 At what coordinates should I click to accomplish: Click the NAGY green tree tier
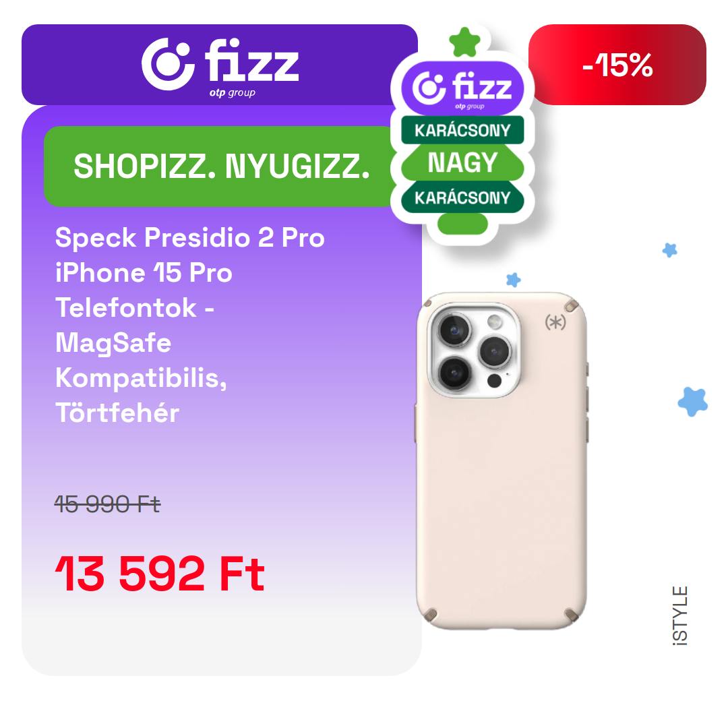point(462,162)
